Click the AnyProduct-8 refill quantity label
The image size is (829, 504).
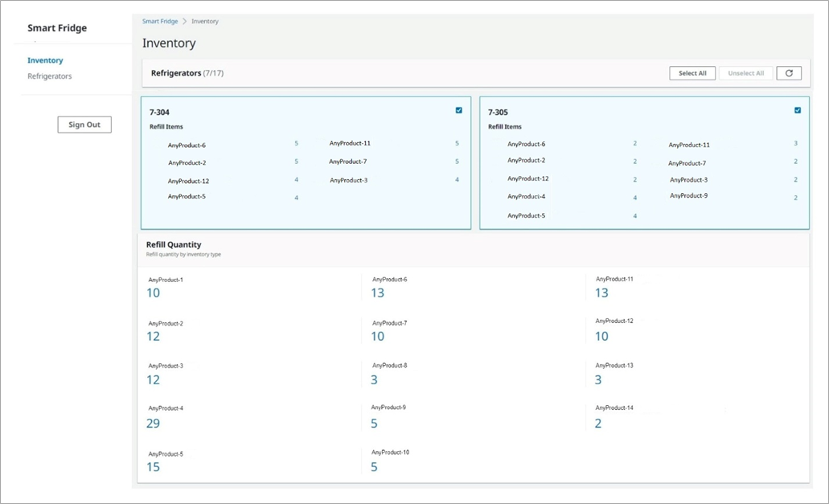click(390, 366)
